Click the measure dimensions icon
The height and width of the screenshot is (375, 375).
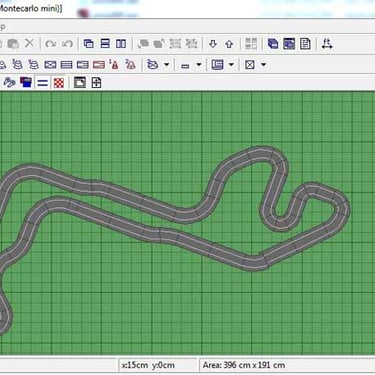click(327, 44)
